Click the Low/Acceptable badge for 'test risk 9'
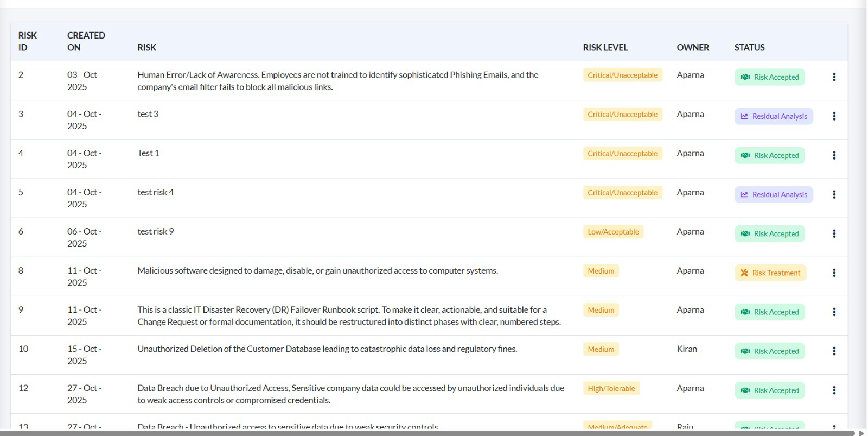This screenshot has height=436, width=868. pos(613,232)
